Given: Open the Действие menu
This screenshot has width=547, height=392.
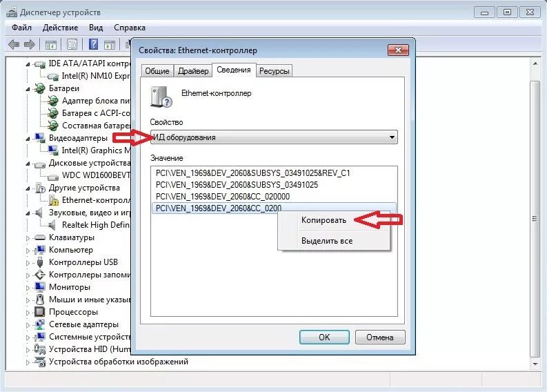Looking at the screenshot, I should pyautogui.click(x=60, y=28).
